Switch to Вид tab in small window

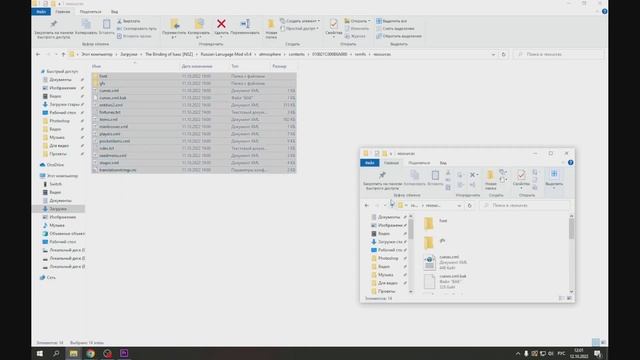click(x=443, y=163)
